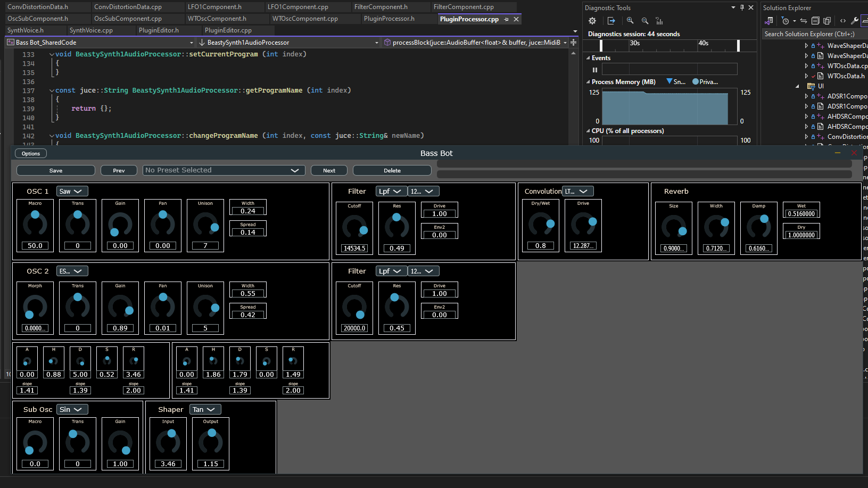Switch views icon in Solution Explorer
This screenshot has height=488, width=868.
(x=769, y=21)
